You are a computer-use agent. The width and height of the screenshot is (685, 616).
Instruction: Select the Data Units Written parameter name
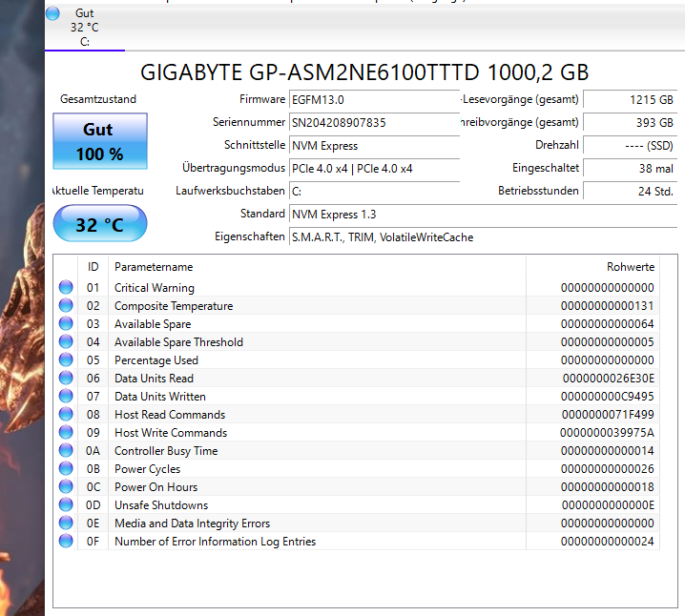(160, 397)
